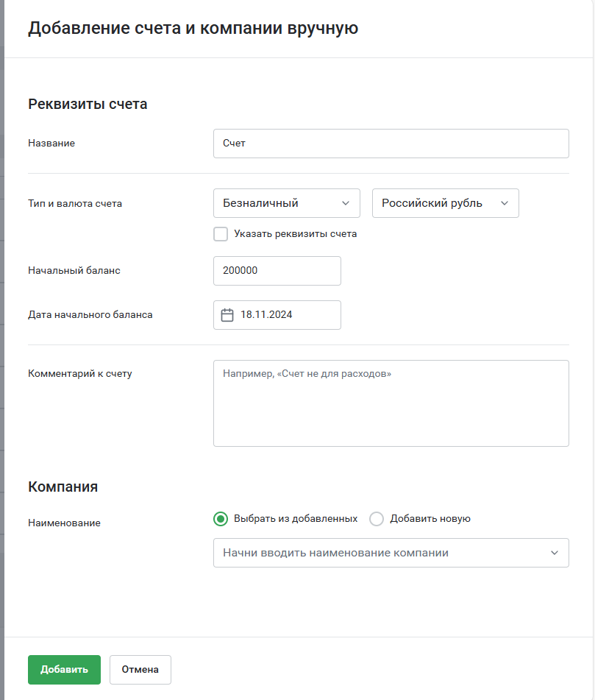Viewport: 595px width, 700px height.
Task: Click chevron arrow in company name field
Action: [554, 553]
